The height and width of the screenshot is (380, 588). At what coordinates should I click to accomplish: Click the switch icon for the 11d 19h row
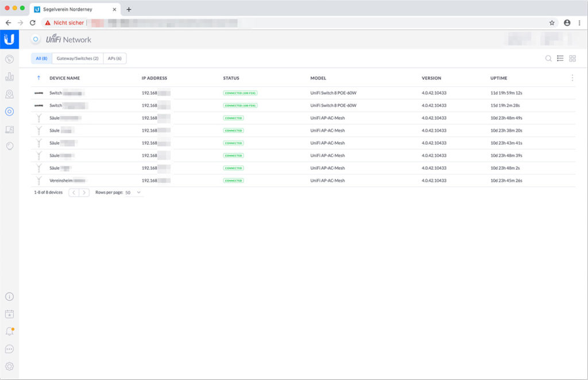click(x=38, y=93)
